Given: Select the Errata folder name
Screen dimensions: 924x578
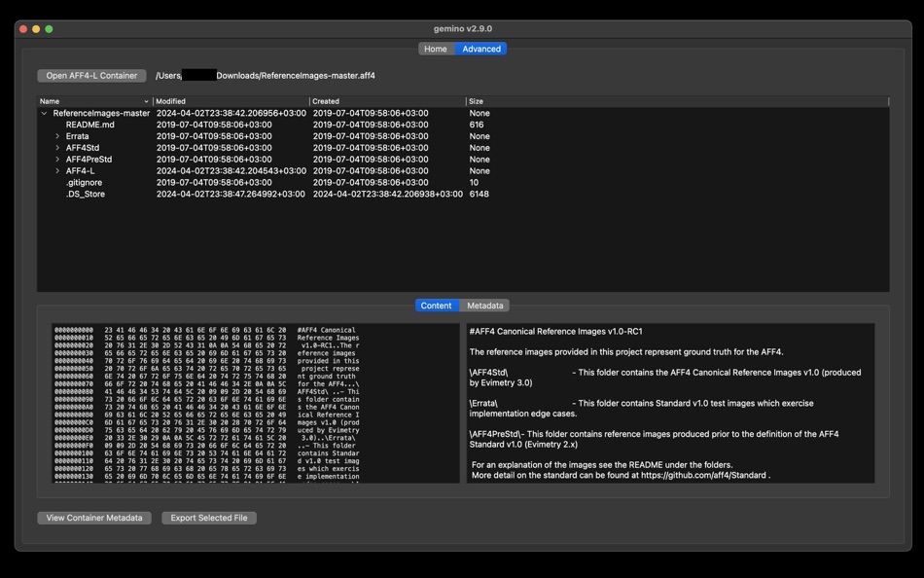Looking at the screenshot, I should [x=77, y=136].
